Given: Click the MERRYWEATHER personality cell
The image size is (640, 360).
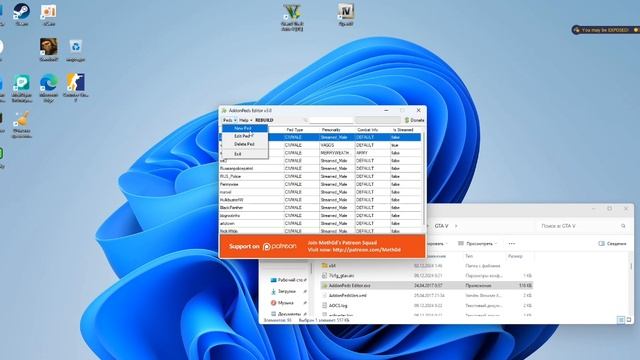Looking at the screenshot, I should [x=337, y=153].
